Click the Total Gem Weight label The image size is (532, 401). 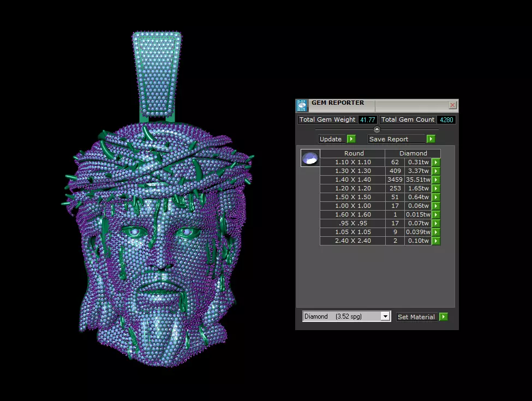[x=327, y=120]
